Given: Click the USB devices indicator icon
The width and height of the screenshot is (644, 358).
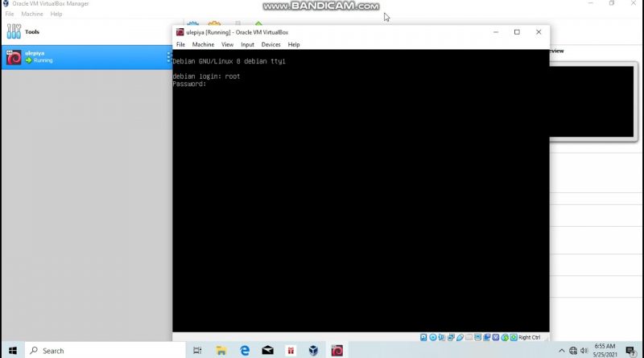Looking at the screenshot, I should pos(460,337).
